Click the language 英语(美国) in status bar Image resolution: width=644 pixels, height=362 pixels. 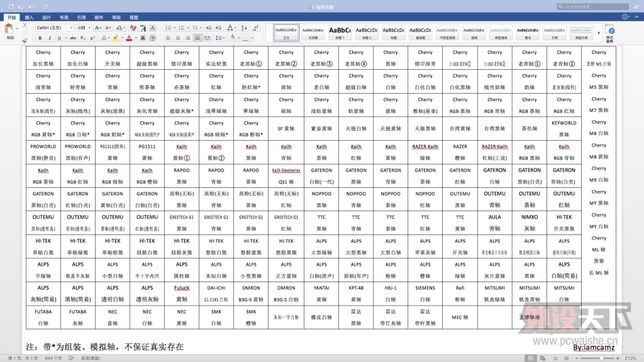click(91, 358)
